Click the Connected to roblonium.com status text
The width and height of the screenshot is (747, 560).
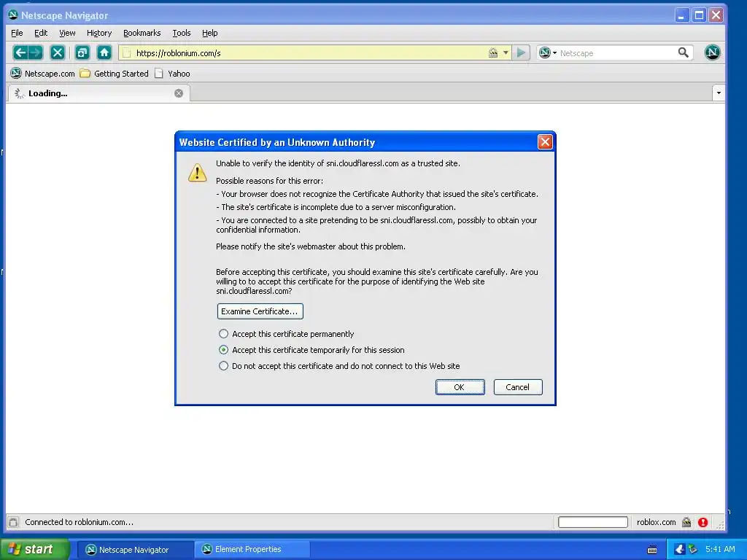[x=79, y=522]
